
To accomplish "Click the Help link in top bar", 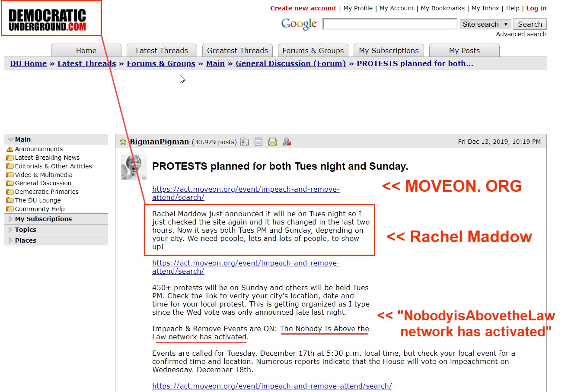I will pos(513,8).
